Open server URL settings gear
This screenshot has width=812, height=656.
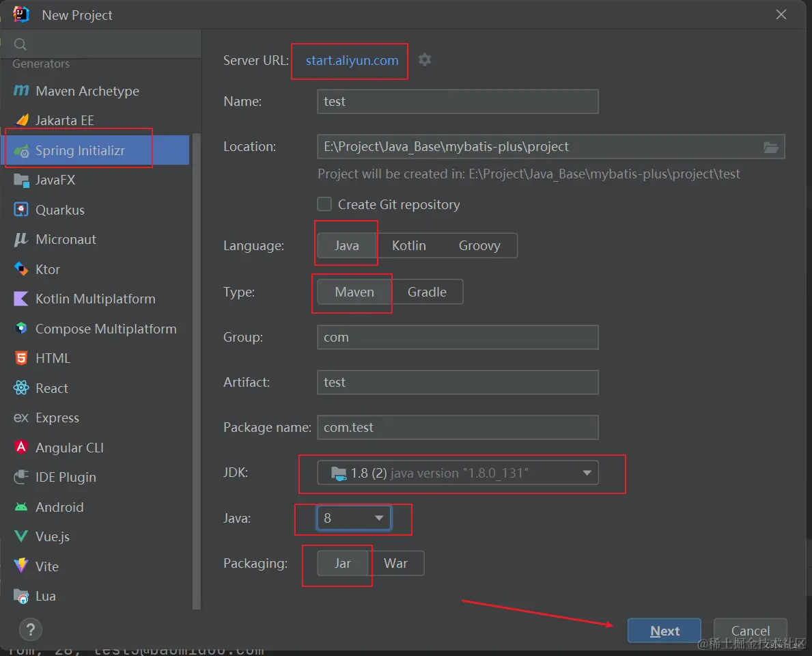pos(425,59)
